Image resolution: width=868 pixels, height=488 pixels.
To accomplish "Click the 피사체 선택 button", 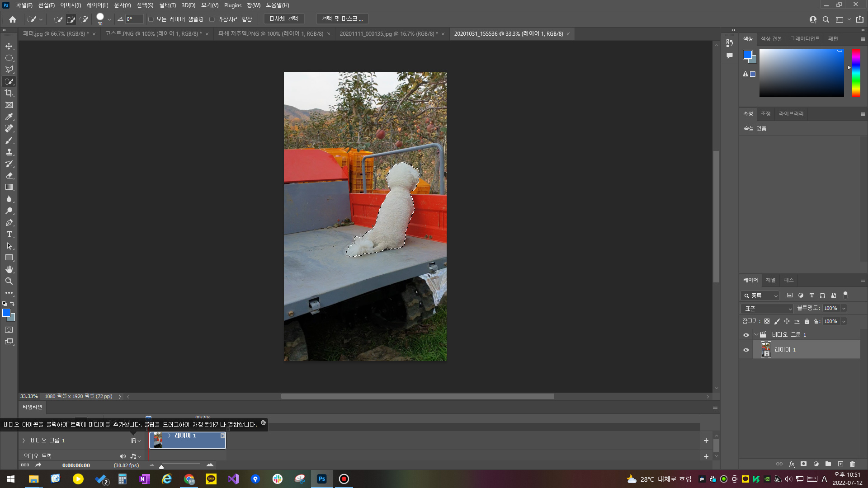I will click(283, 19).
